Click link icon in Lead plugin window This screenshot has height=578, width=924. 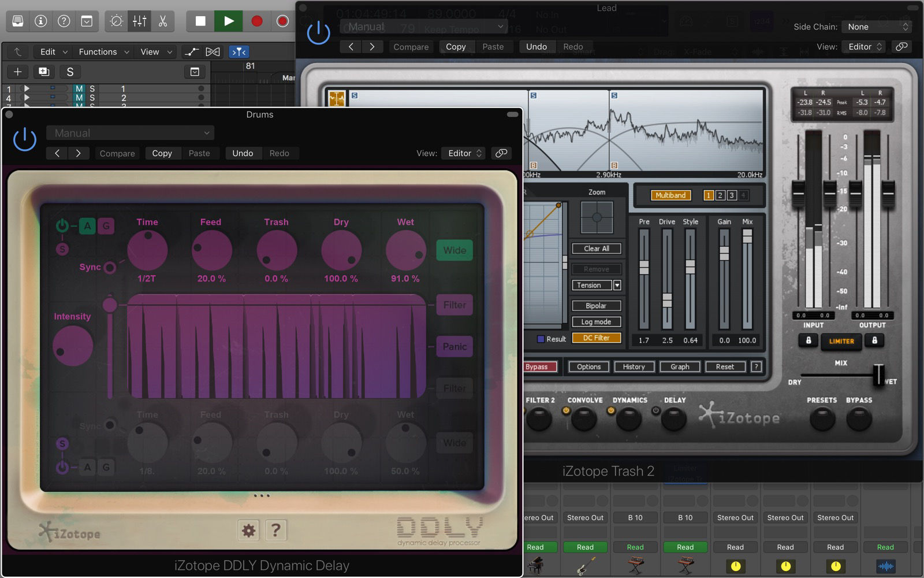[x=901, y=47]
